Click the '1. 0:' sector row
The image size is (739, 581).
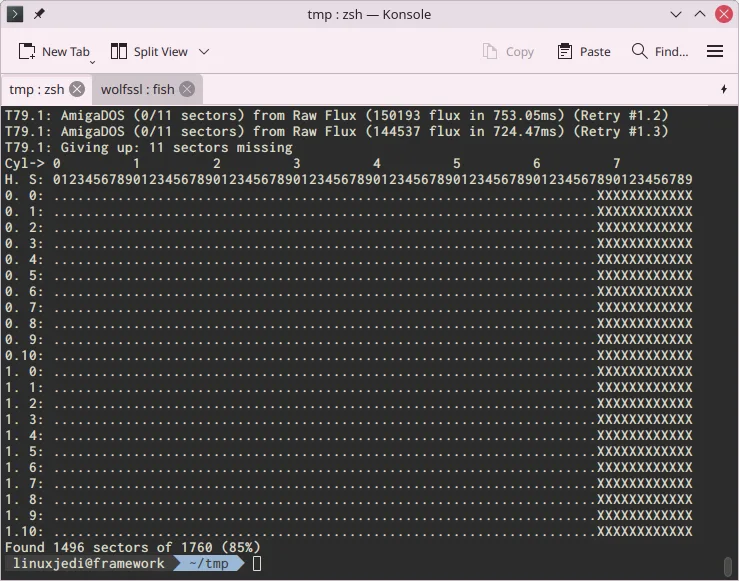348,371
